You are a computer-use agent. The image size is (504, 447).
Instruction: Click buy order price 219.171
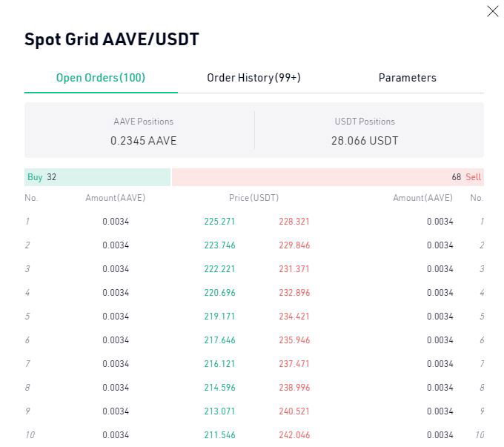pos(219,317)
